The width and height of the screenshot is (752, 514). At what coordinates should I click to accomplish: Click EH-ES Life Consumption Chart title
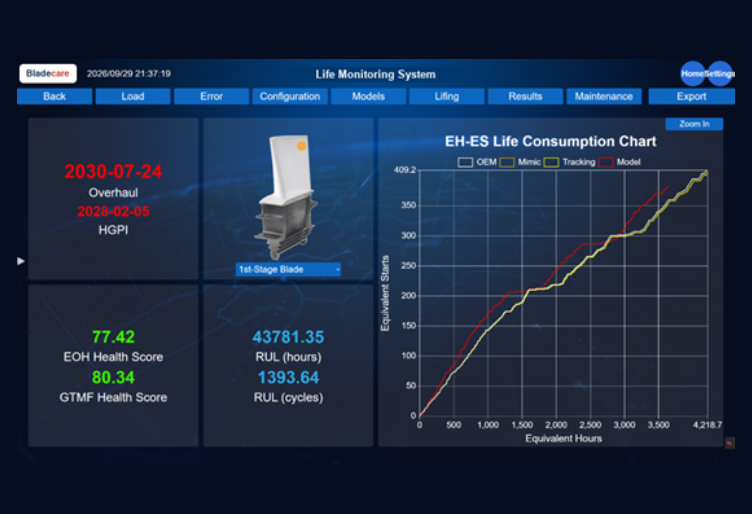551,141
